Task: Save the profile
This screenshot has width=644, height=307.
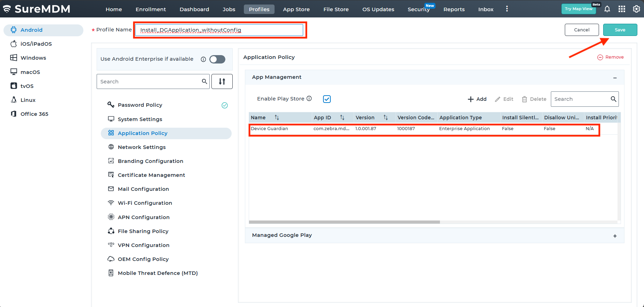Action: click(x=620, y=30)
